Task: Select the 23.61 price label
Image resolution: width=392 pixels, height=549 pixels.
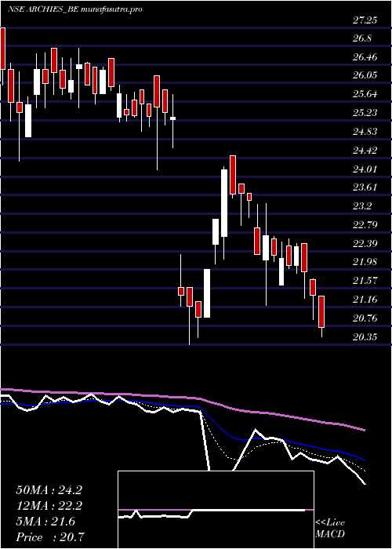Action: click(x=365, y=187)
